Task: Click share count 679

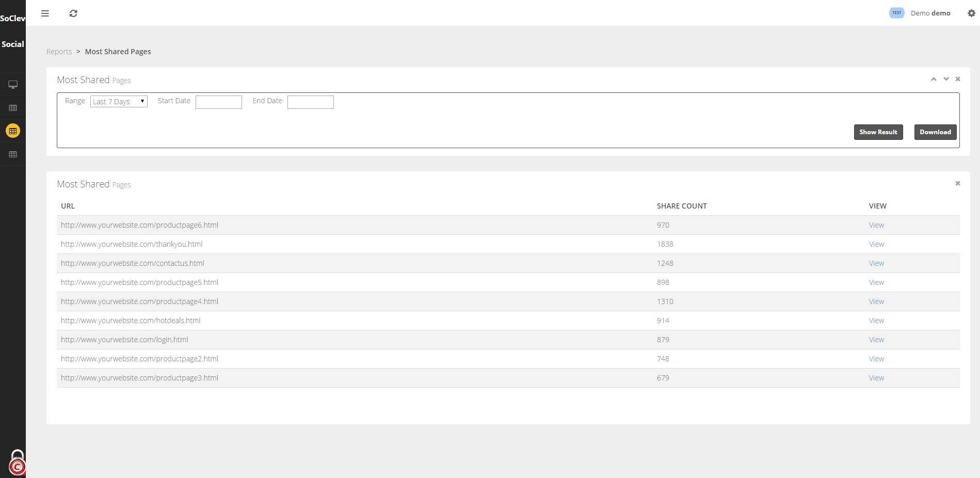Action: tap(663, 378)
